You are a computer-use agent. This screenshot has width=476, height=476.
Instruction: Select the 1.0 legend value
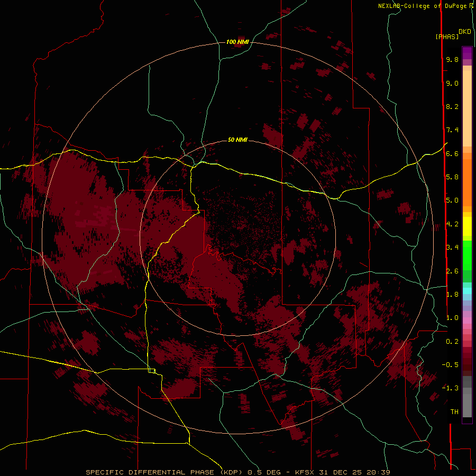pos(452,318)
